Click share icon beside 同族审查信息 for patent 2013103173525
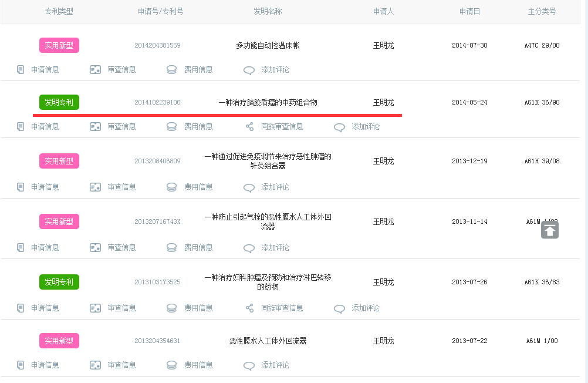This screenshot has height=383, width=588. [249, 308]
